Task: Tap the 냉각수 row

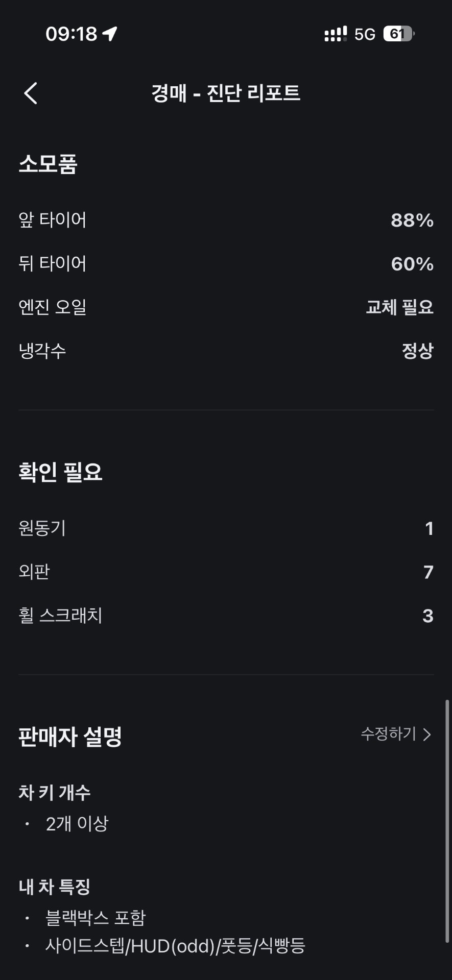Action: point(226,351)
